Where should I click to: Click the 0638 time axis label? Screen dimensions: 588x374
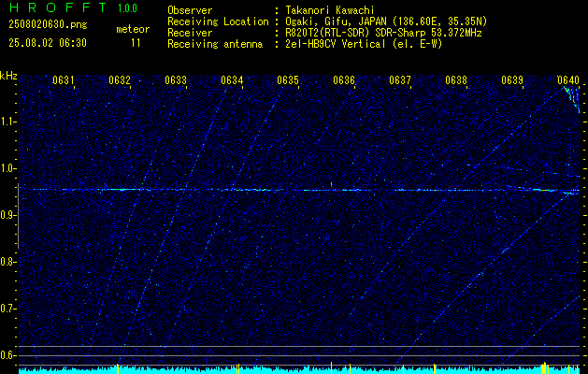click(456, 80)
